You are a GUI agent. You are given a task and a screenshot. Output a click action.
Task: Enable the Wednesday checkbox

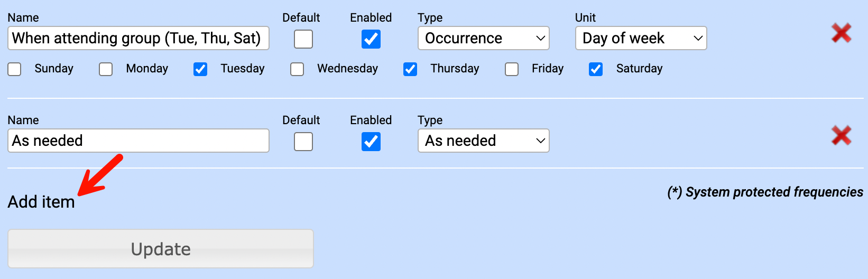coord(297,69)
